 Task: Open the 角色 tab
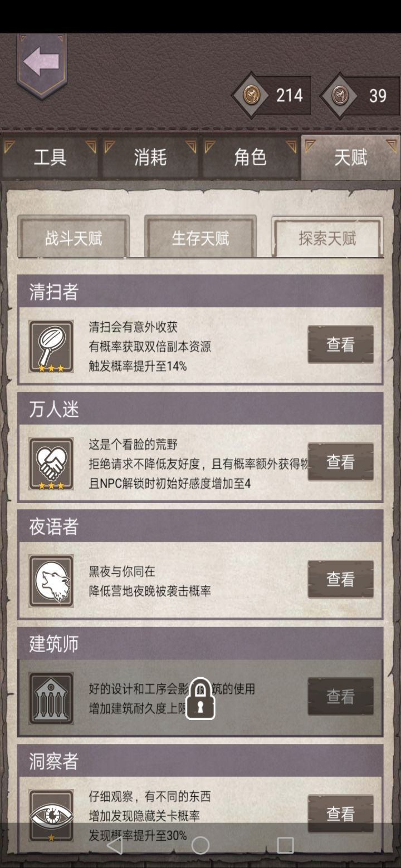click(x=251, y=157)
